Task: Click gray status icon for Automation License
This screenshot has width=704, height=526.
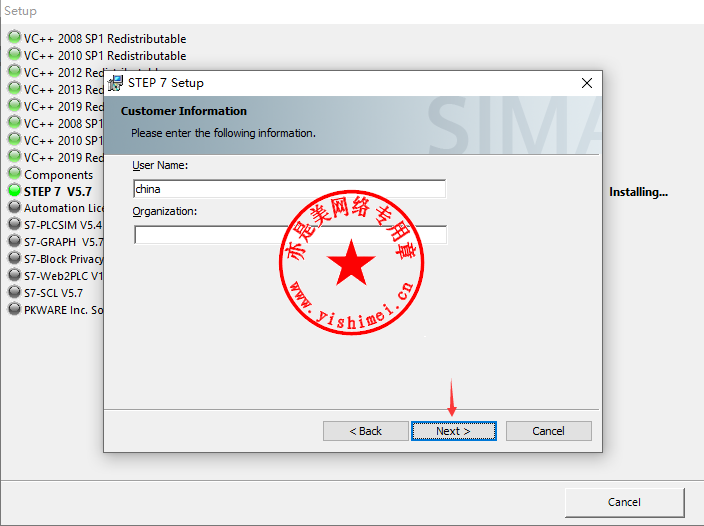Action: click(14, 207)
